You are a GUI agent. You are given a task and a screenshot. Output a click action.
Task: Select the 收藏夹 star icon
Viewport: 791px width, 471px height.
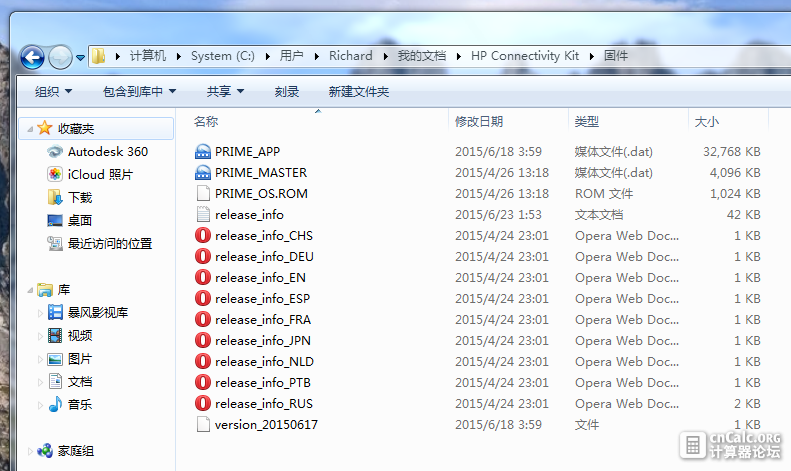(x=45, y=128)
